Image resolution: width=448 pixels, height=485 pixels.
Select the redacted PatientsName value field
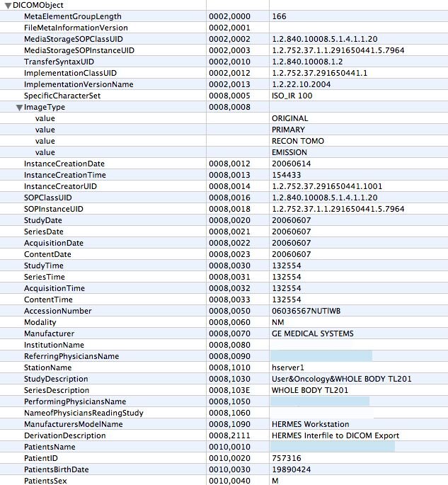point(333,447)
